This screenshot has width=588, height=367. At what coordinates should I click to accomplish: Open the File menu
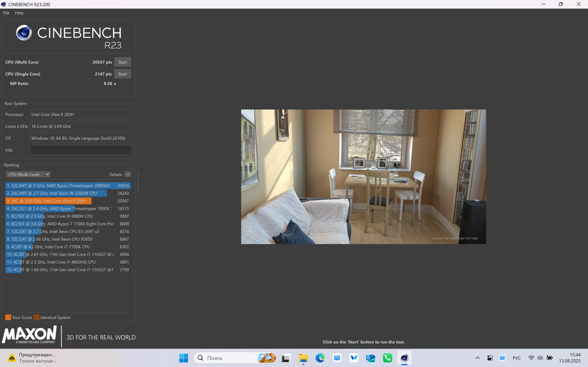(x=6, y=13)
